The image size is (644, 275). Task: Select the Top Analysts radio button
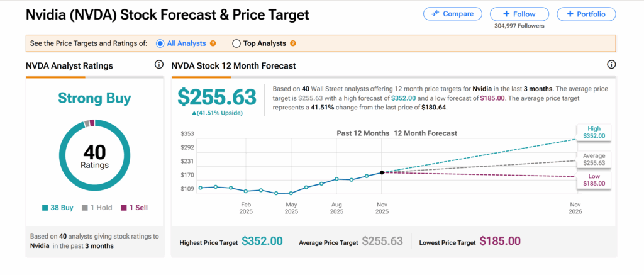(x=236, y=43)
